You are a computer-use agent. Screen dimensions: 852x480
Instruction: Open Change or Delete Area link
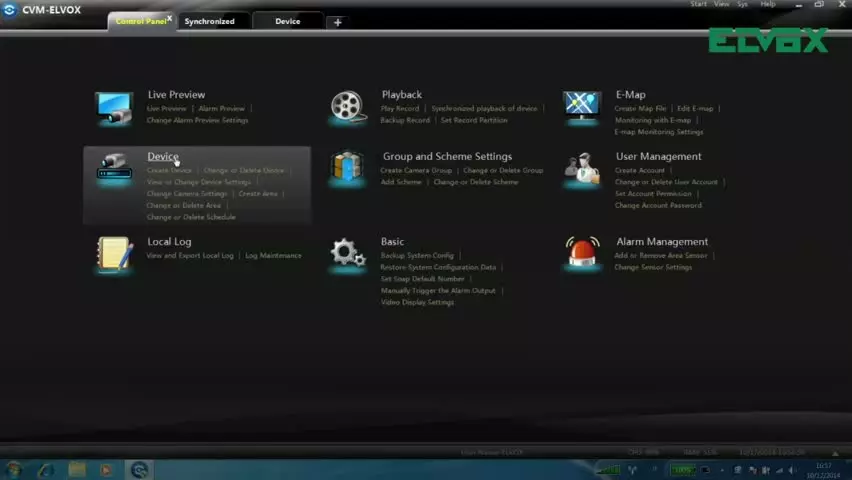[184, 205]
